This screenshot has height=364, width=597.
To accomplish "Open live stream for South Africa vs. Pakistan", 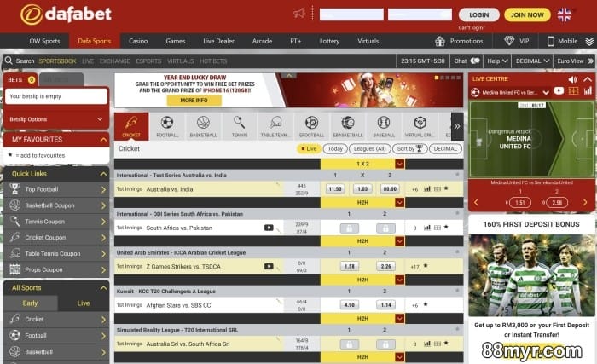I will click(x=269, y=228).
